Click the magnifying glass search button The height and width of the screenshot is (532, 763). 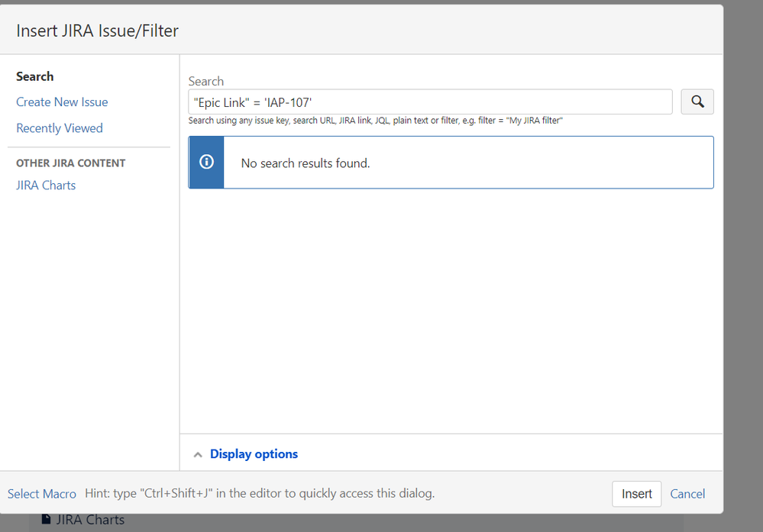click(x=697, y=102)
